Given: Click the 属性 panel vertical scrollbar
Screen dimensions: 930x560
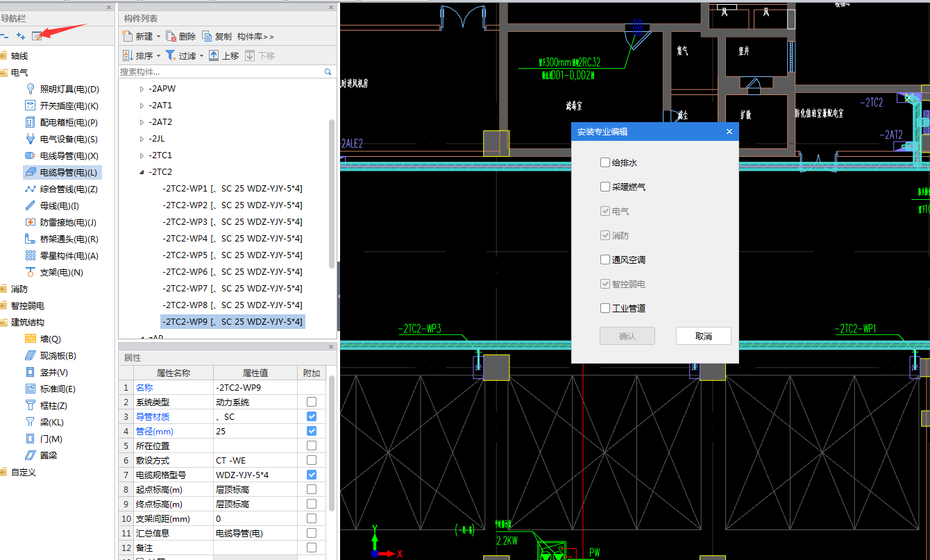Looking at the screenshot, I should pos(332,444).
